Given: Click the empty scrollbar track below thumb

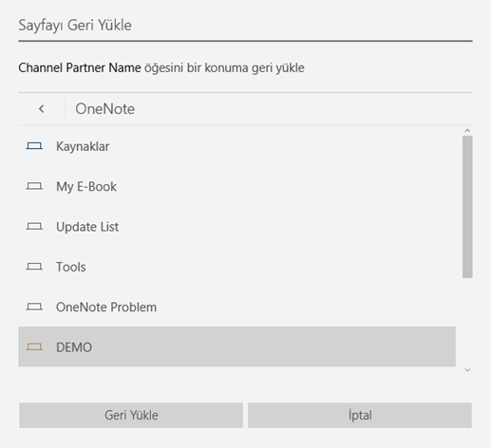Looking at the screenshot, I should [467, 321].
